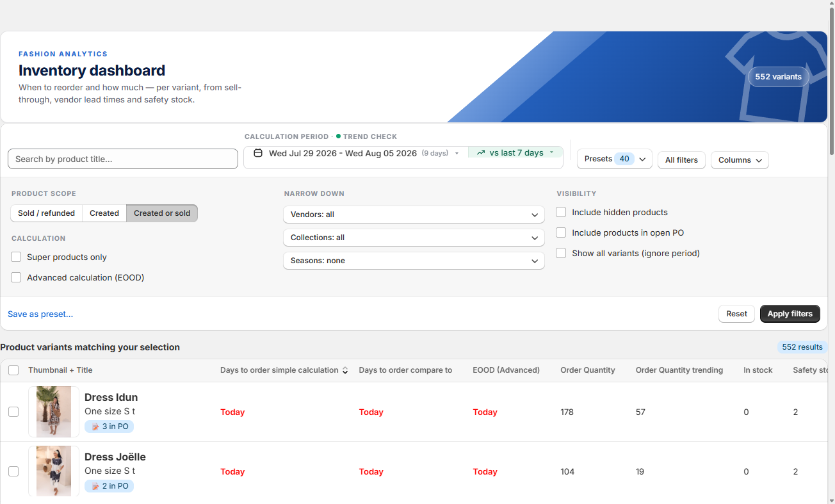Click trending quantity 57 for Dress Idun
The height and width of the screenshot is (504, 835).
pyautogui.click(x=640, y=412)
